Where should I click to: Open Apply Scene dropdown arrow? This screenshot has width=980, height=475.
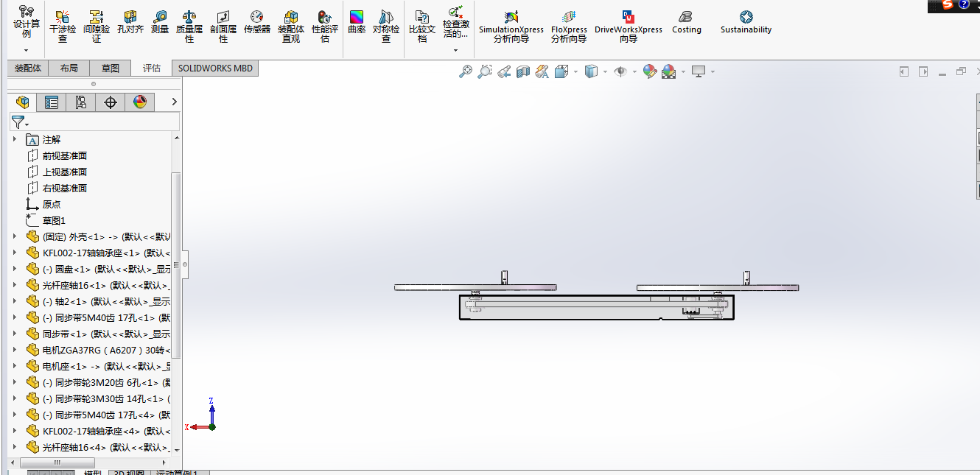684,71
